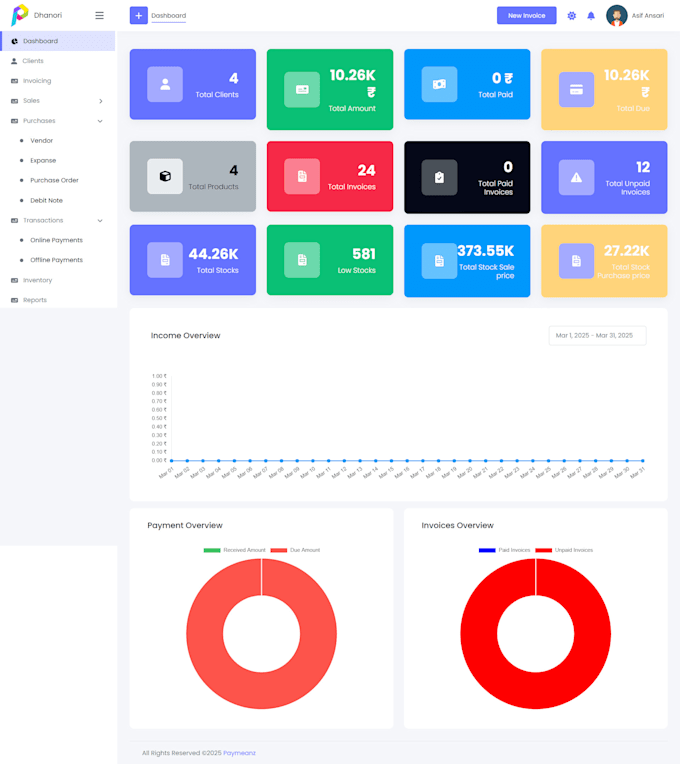Click the Total Amount card icon
The width and height of the screenshot is (680, 764).
[302, 90]
